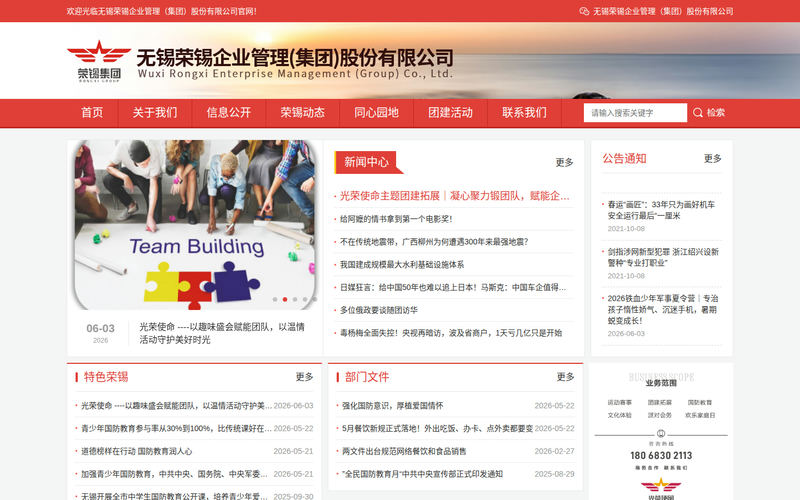Open the 06-03 slide caption 光荣使命 article
Screen dimensions: 800x500
(x=222, y=333)
